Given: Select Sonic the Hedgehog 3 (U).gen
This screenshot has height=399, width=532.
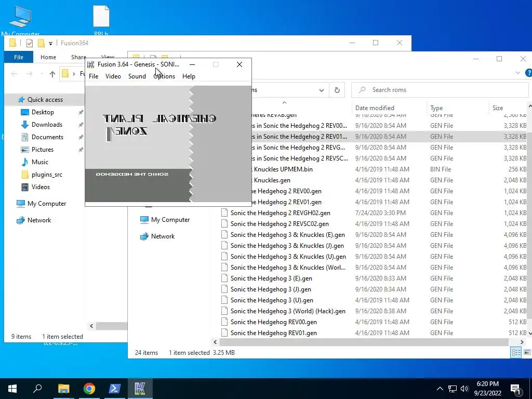Looking at the screenshot, I should pyautogui.click(x=272, y=300).
